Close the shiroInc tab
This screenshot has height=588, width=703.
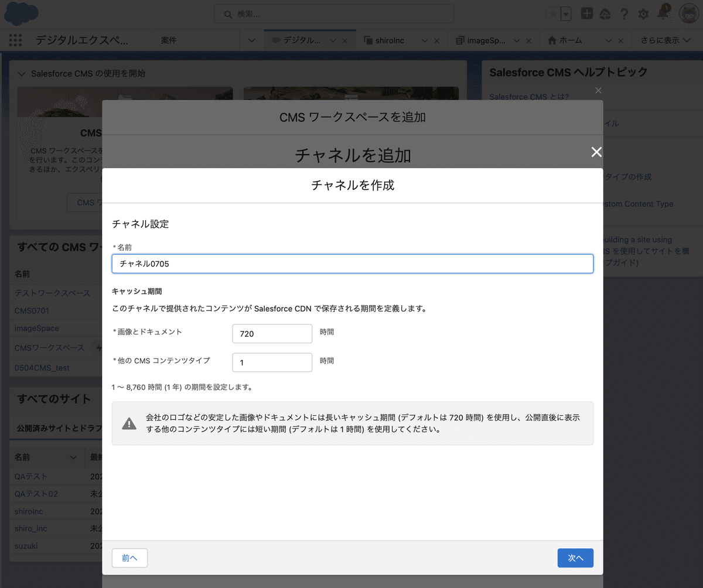pyautogui.click(x=436, y=40)
